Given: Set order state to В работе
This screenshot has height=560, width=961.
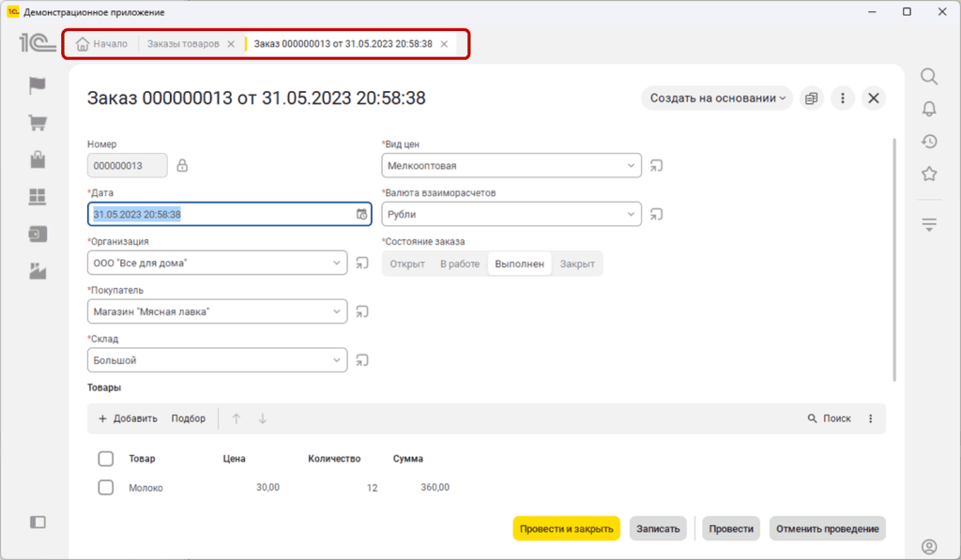Looking at the screenshot, I should tap(460, 265).
